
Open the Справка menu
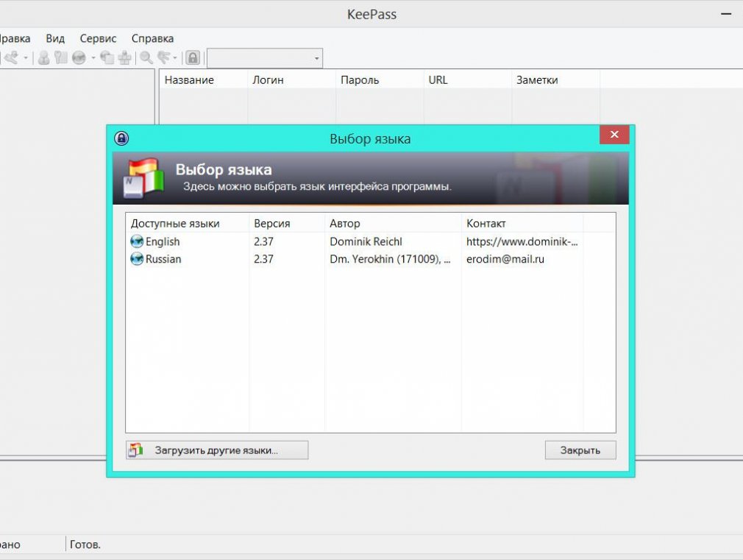(x=152, y=38)
